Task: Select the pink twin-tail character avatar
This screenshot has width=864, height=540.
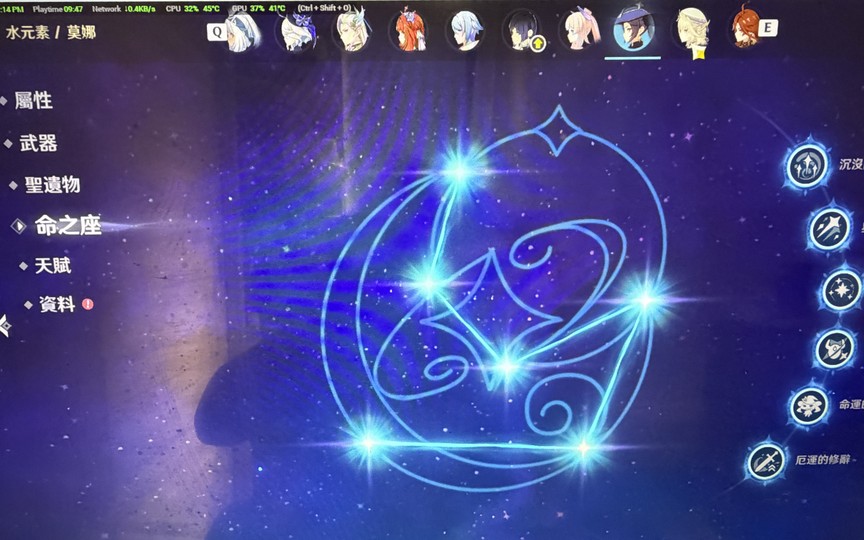Action: (x=579, y=29)
